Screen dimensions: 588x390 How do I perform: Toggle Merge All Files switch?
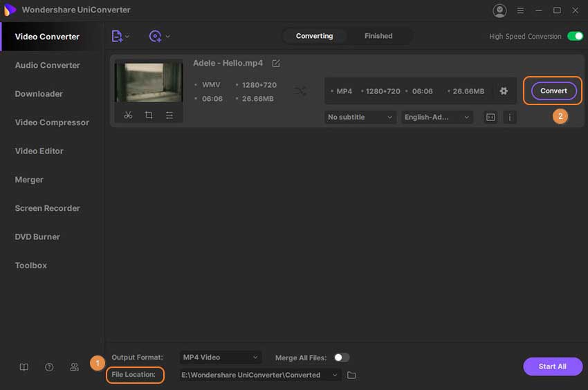[x=341, y=357]
